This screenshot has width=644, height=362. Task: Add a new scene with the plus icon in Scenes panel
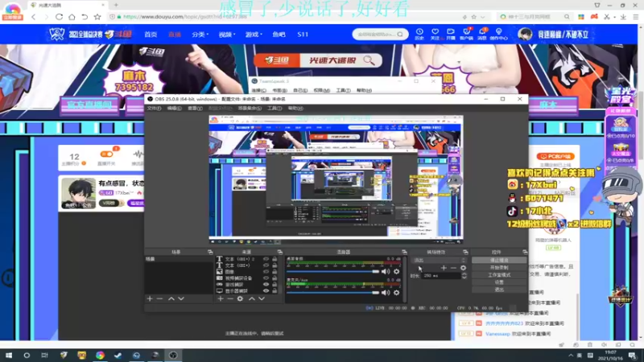(150, 298)
